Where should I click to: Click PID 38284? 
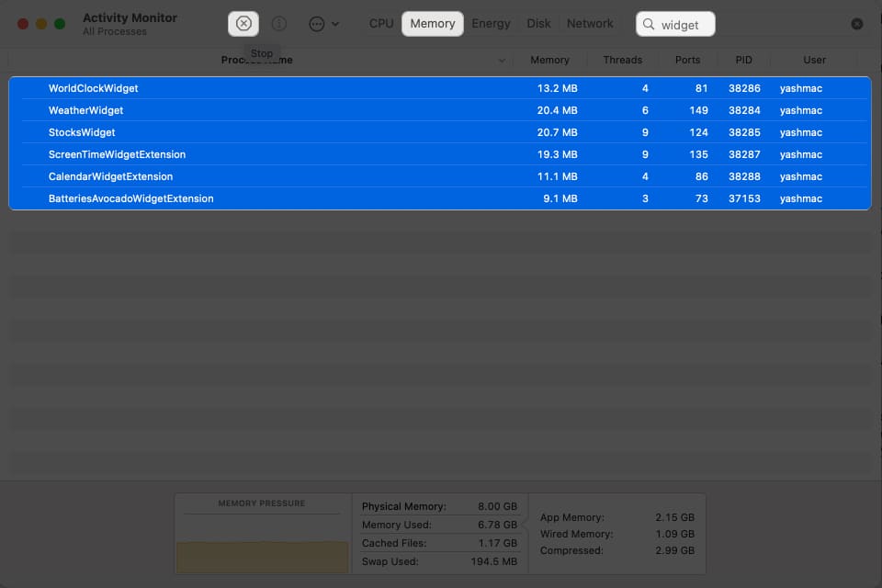pyautogui.click(x=744, y=110)
